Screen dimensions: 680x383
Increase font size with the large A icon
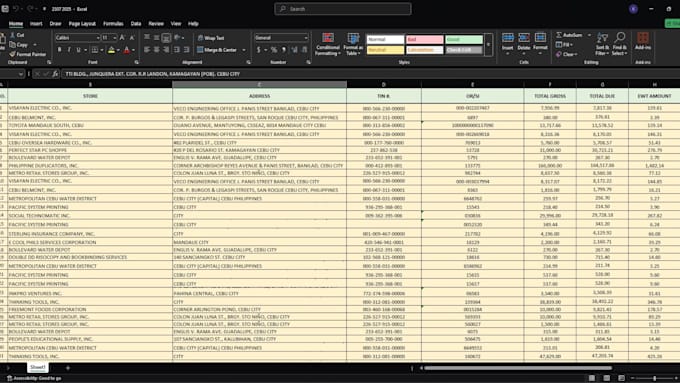coord(122,38)
